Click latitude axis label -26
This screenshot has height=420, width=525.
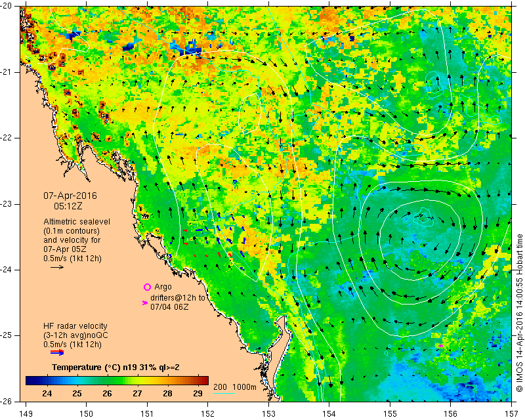click(x=6, y=401)
